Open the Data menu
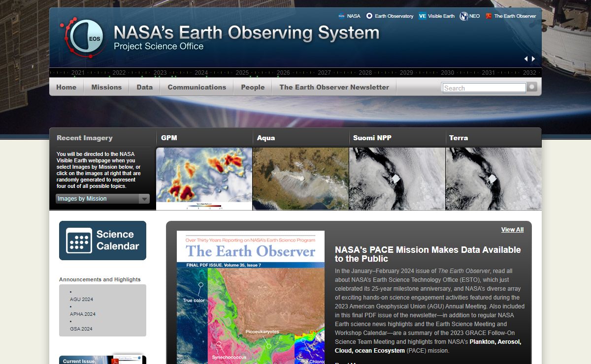Image resolution: width=591 pixels, height=364 pixels. pos(144,87)
